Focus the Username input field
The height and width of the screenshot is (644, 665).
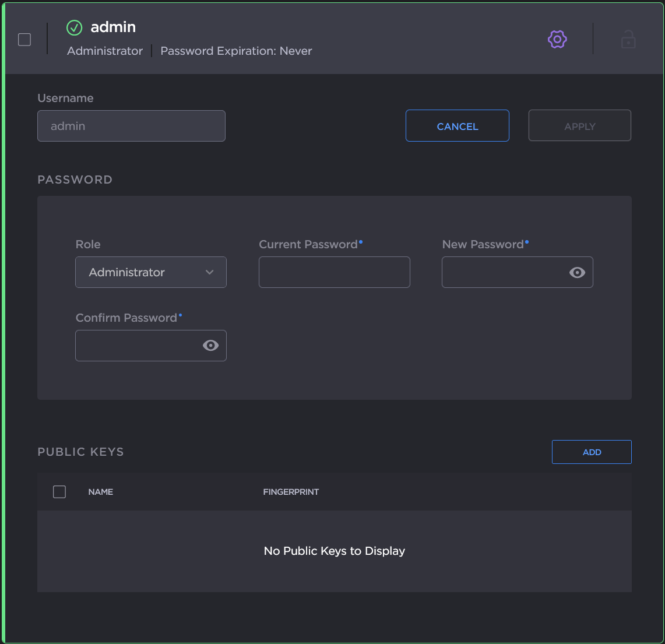point(131,126)
